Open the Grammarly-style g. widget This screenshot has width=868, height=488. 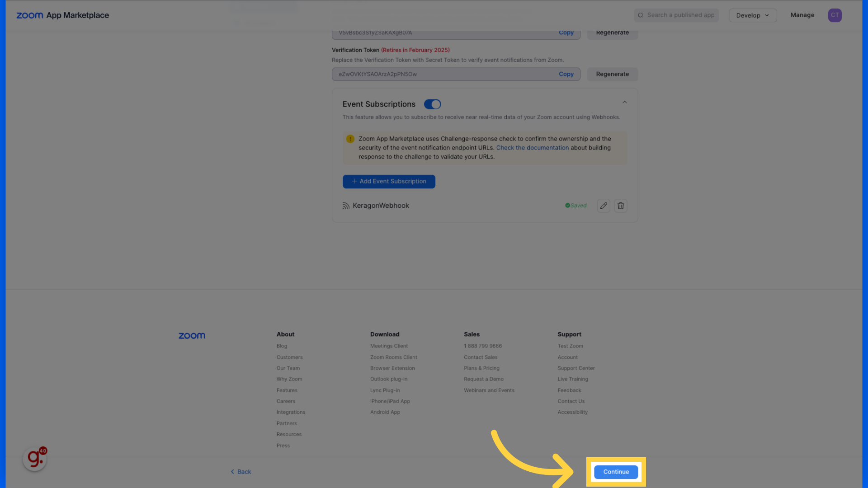point(35,459)
